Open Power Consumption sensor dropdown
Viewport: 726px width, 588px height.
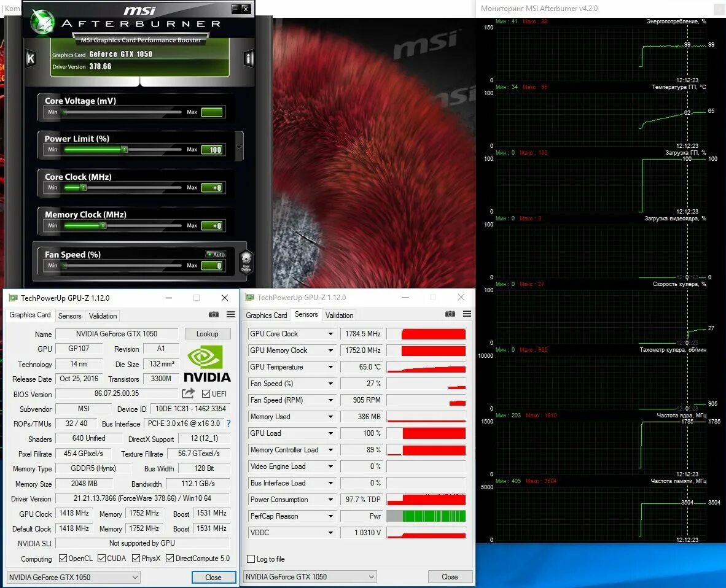[330, 500]
